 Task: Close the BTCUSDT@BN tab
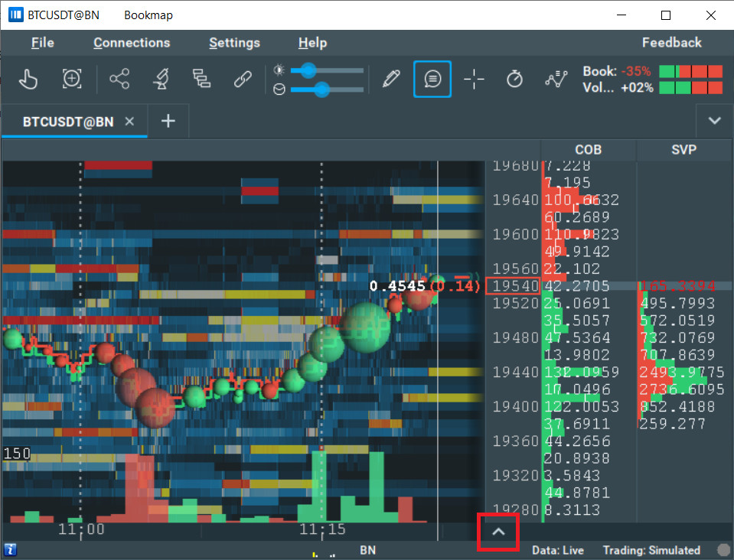pyautogui.click(x=129, y=122)
